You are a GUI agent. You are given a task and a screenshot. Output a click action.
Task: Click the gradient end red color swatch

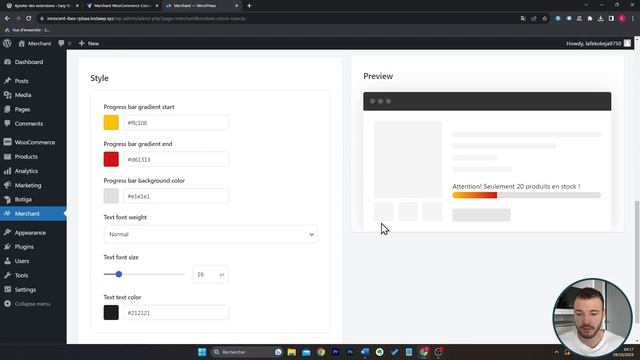pyautogui.click(x=111, y=159)
